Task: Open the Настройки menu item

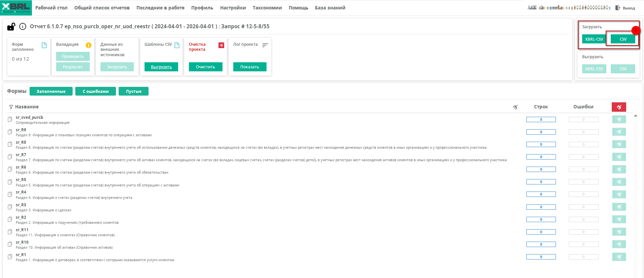Action: coord(233,8)
